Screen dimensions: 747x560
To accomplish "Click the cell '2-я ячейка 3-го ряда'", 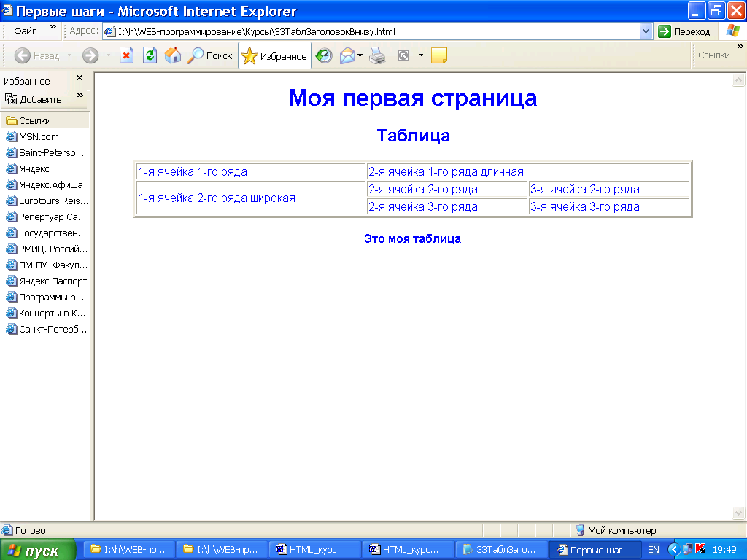I will pyautogui.click(x=447, y=207).
